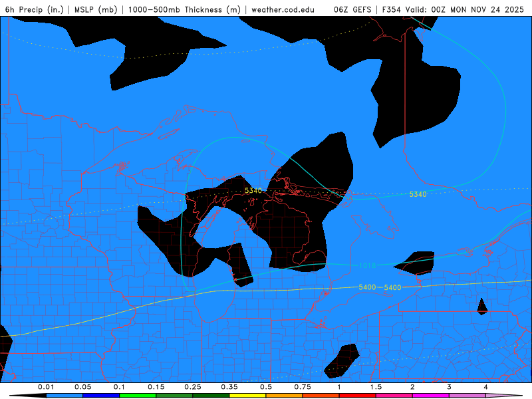Screen dimensions: 532x399
Task: Select the bright green 0.1–0.15 legend swatch
Action: [x=138, y=396]
